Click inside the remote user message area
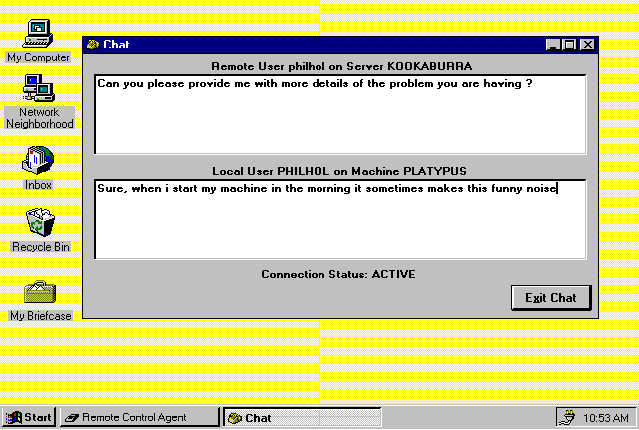 340,114
